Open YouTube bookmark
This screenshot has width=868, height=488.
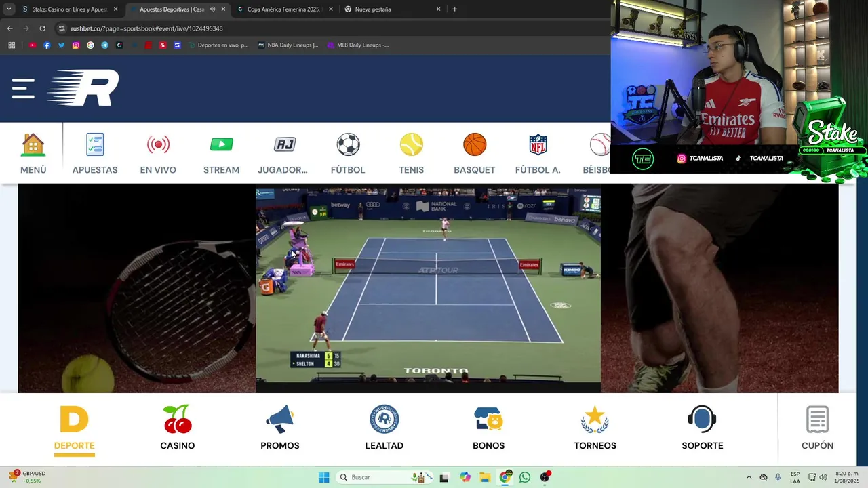pyautogui.click(x=32, y=45)
